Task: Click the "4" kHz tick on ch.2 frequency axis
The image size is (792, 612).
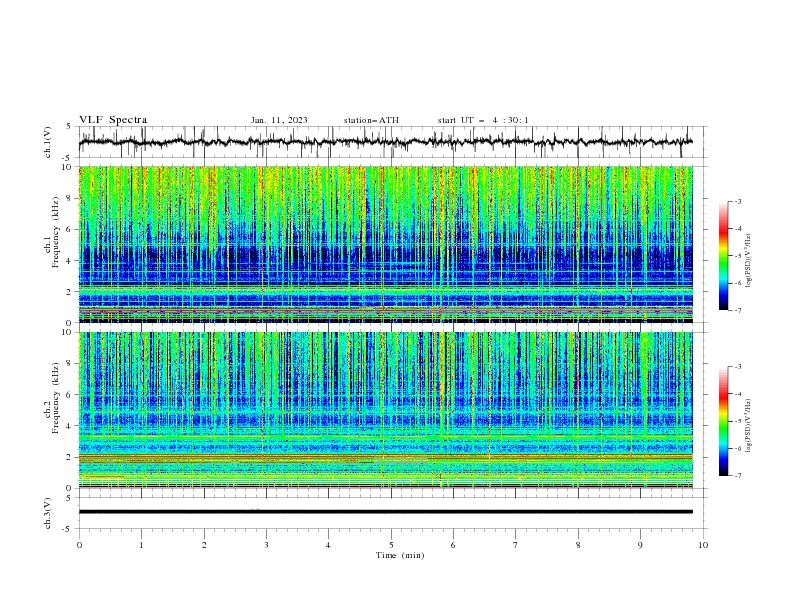Action: [69, 426]
